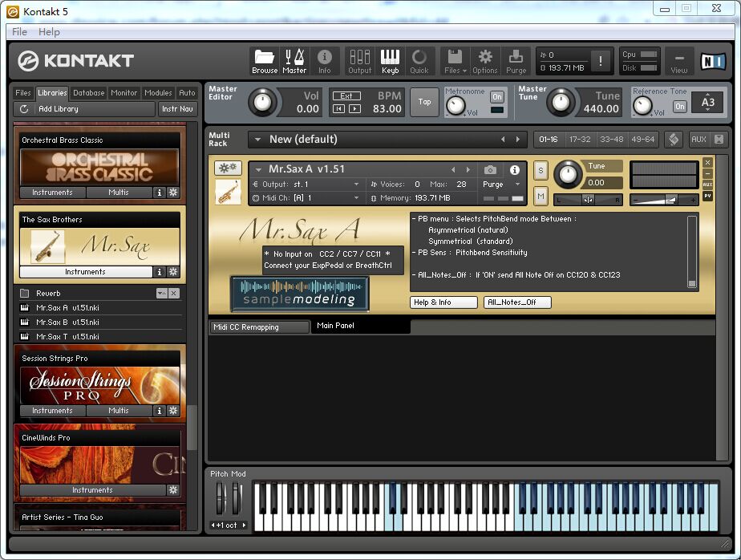Adjust the Master Editor Vol knob
741x560 pixels.
coord(262,102)
